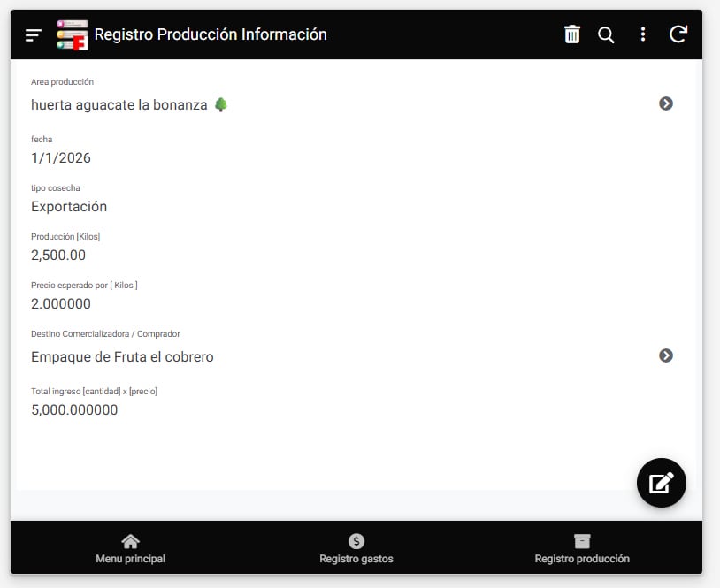
Task: Click the 'Registro Producción Información' title
Action: pos(211,34)
